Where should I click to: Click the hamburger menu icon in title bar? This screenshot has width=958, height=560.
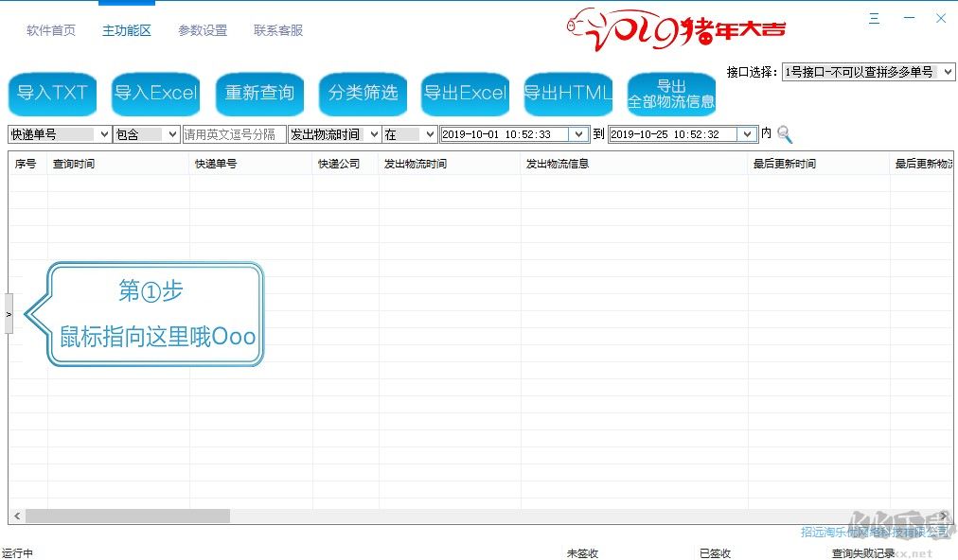coord(874,19)
